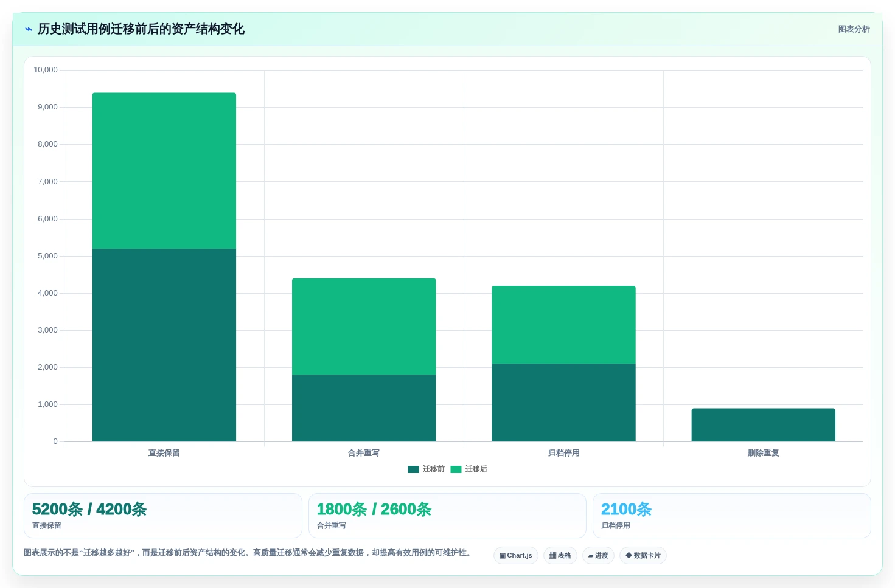Click the 归档停用 迁移后 light-green bar segment
895x588 pixels.
pos(563,325)
